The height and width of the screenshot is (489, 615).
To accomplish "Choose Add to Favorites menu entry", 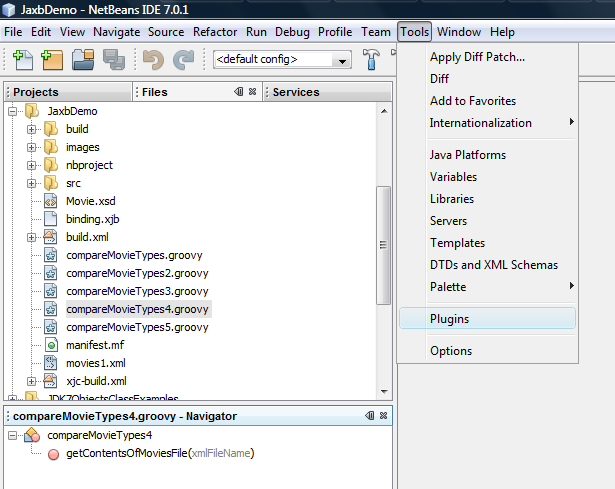I will click(488, 101).
